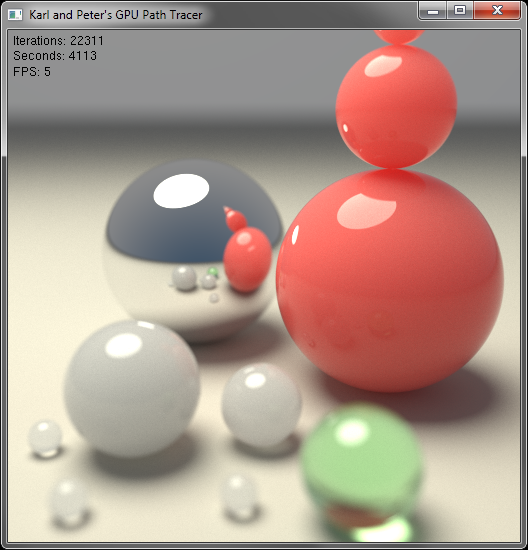Click the chrome mirror sphere
Screen dimensions: 528x550
193,251
